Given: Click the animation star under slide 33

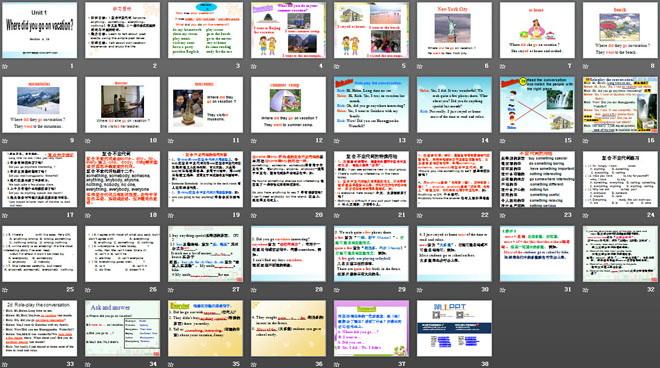Looking at the screenshot, I should [x=5, y=364].
